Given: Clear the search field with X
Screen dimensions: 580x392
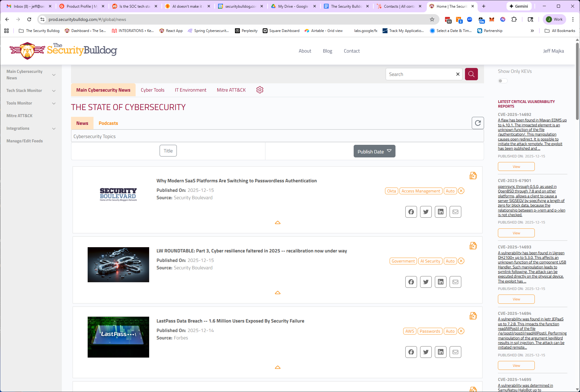Looking at the screenshot, I should 458,74.
